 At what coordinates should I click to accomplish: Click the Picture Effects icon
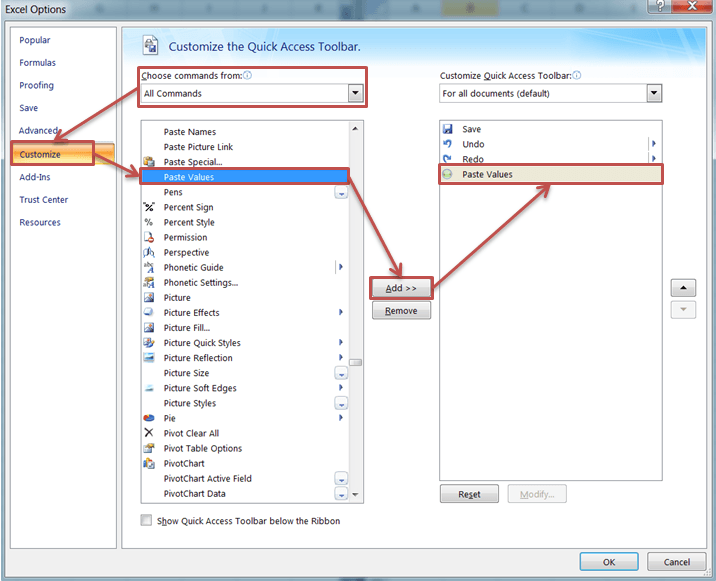(149, 312)
